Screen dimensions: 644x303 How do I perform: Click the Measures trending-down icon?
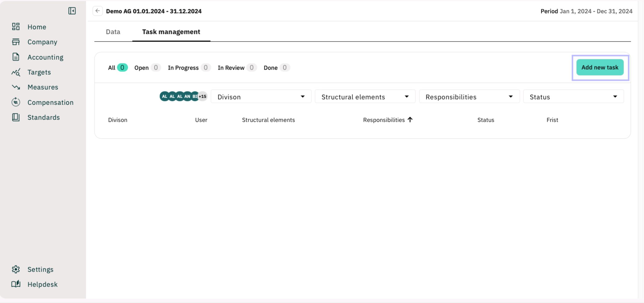point(16,87)
